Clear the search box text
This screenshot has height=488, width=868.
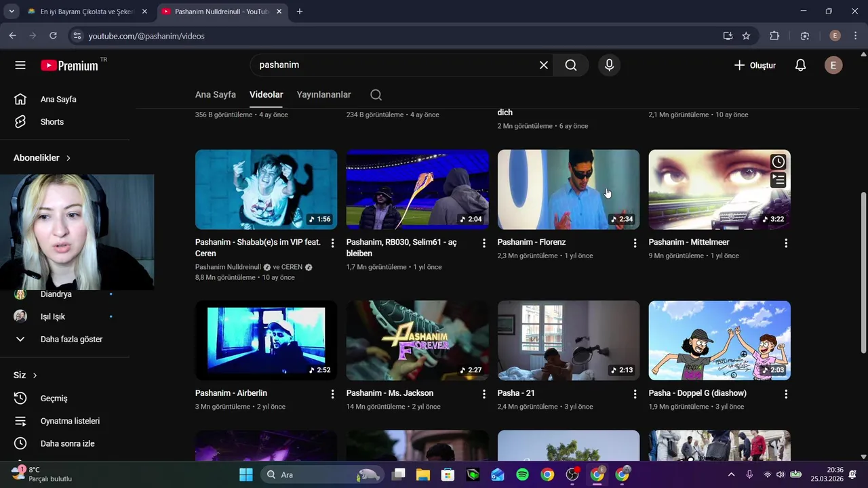click(x=543, y=65)
